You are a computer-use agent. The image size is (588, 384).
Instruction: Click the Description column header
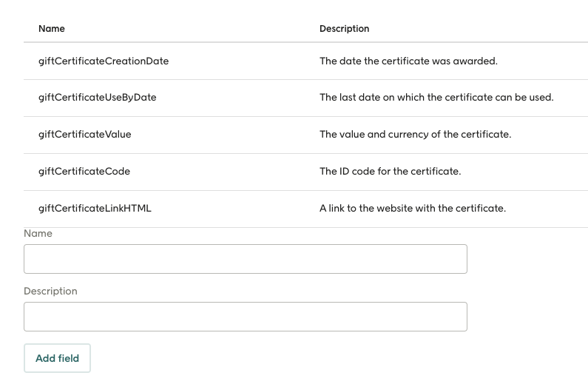coord(344,29)
